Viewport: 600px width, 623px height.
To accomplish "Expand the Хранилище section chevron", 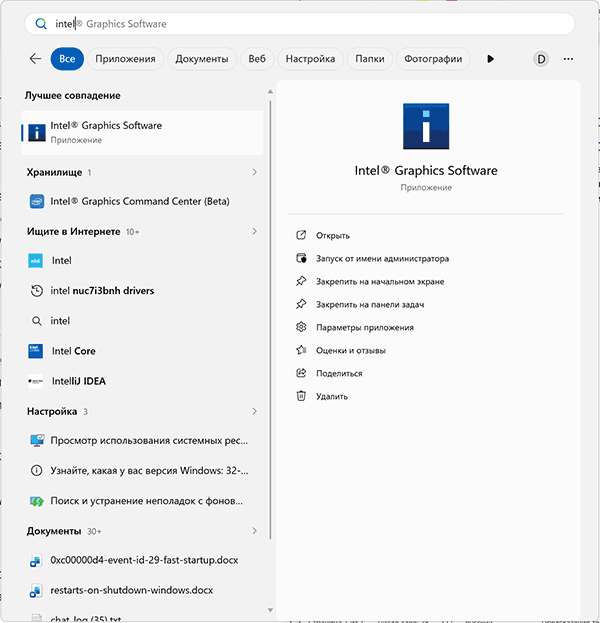I will 255,172.
